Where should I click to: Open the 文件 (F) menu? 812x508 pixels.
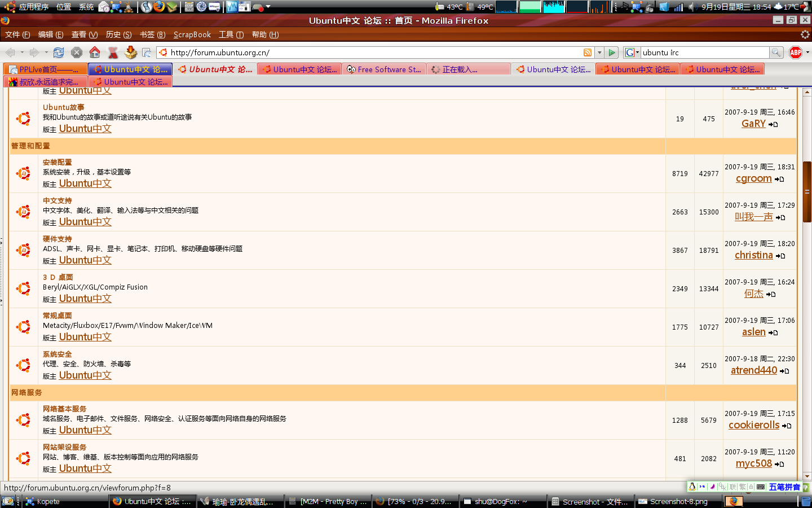coord(17,34)
